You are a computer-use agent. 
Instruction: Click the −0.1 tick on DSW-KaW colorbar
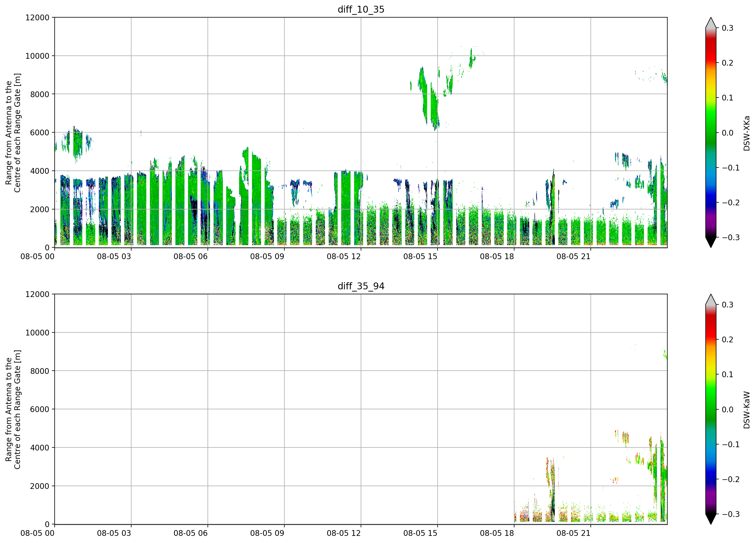click(731, 444)
